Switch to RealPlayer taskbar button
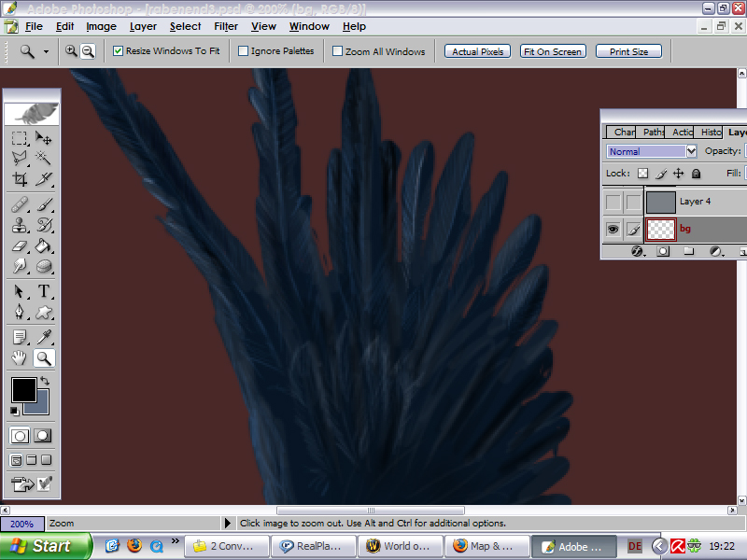 click(x=313, y=546)
